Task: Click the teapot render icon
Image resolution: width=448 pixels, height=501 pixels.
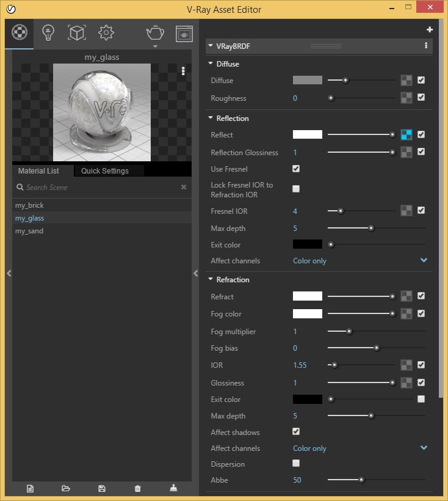Action: pos(155,33)
